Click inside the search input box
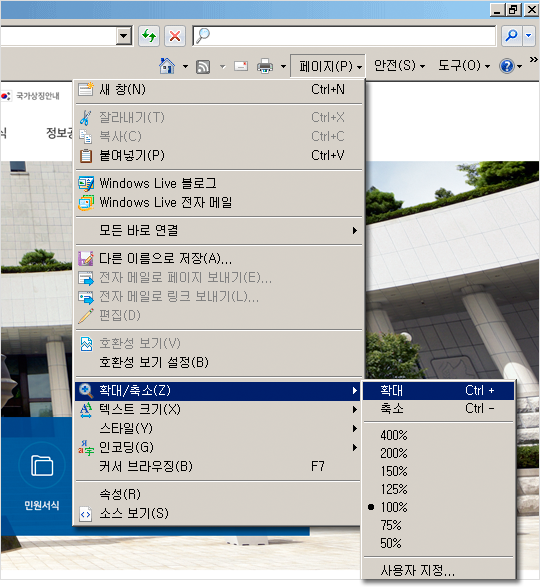This screenshot has width=540, height=588. click(344, 36)
